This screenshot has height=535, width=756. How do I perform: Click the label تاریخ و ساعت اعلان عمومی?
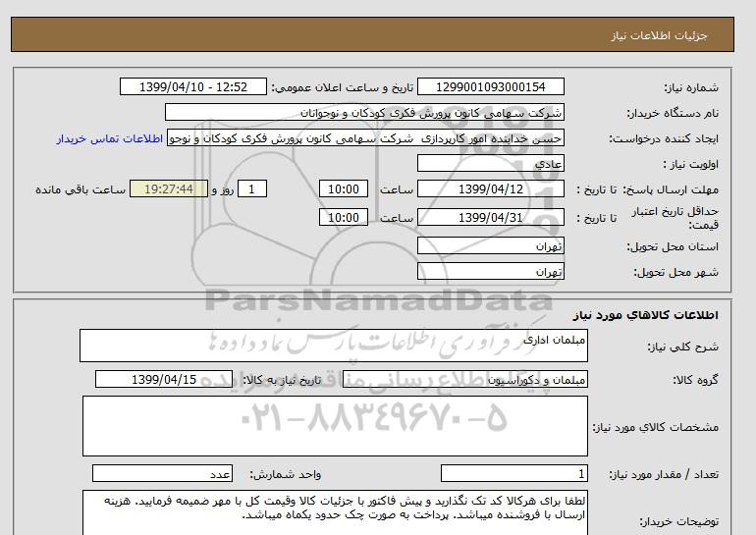coord(343,87)
